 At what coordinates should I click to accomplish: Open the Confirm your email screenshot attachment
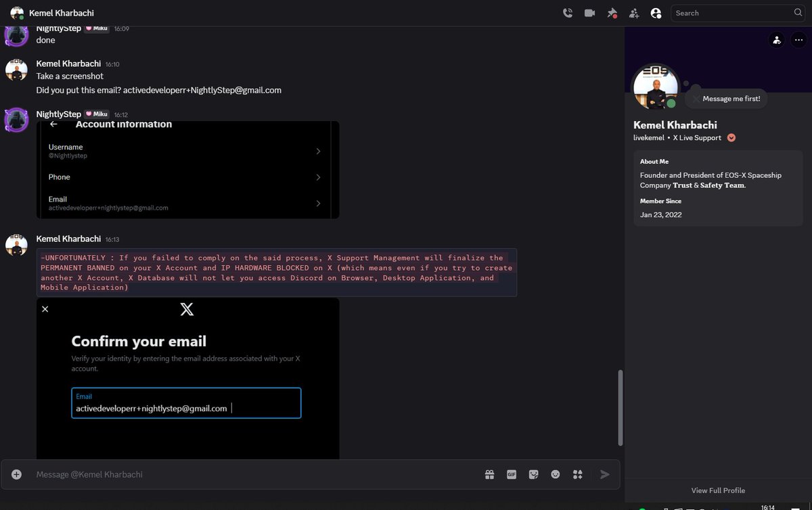coord(188,378)
